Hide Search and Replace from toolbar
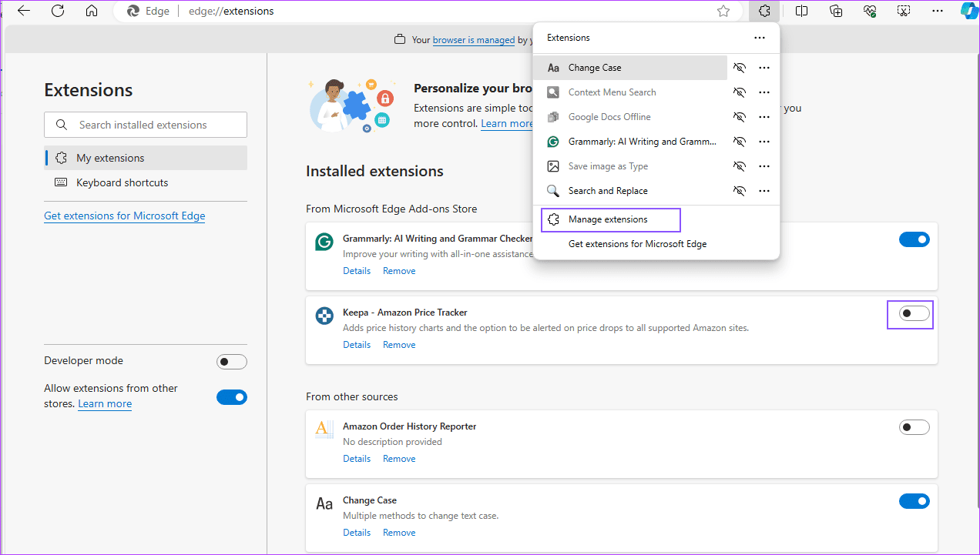The image size is (980, 555). [x=739, y=190]
